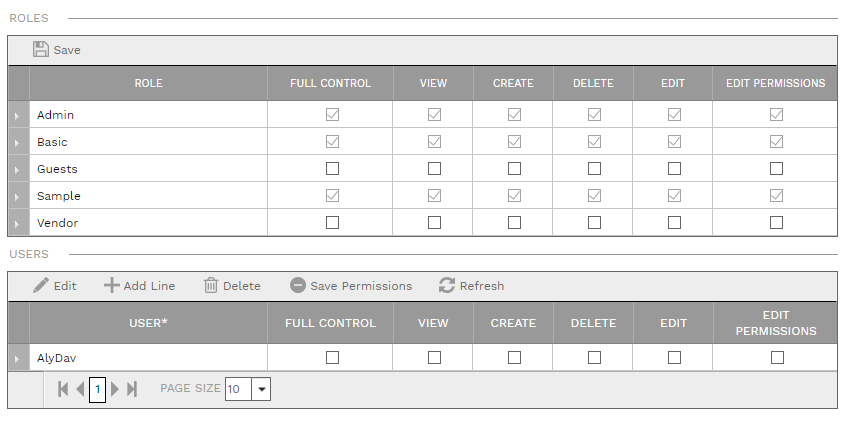846x422 pixels.
Task: Go to the next page arrow
Action: [x=115, y=389]
